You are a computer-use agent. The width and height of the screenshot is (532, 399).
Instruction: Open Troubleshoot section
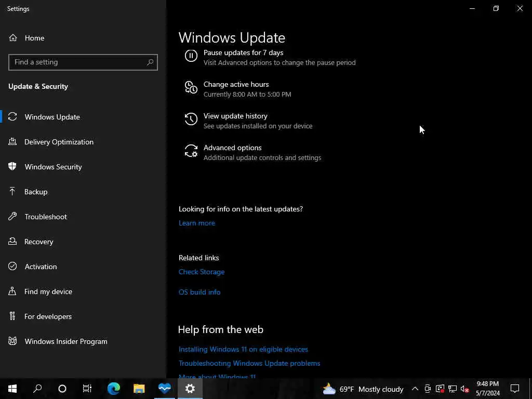(46, 217)
